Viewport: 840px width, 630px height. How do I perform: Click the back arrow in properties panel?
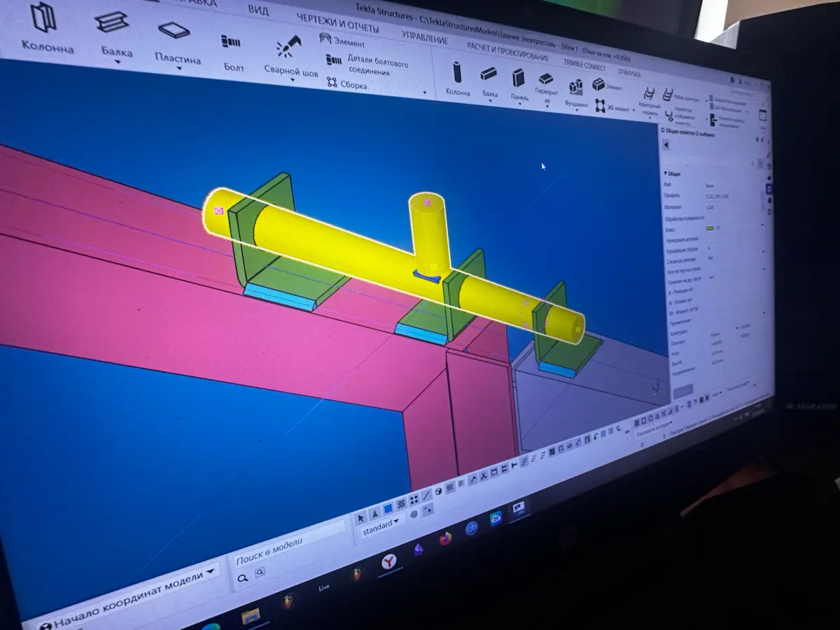(x=666, y=145)
